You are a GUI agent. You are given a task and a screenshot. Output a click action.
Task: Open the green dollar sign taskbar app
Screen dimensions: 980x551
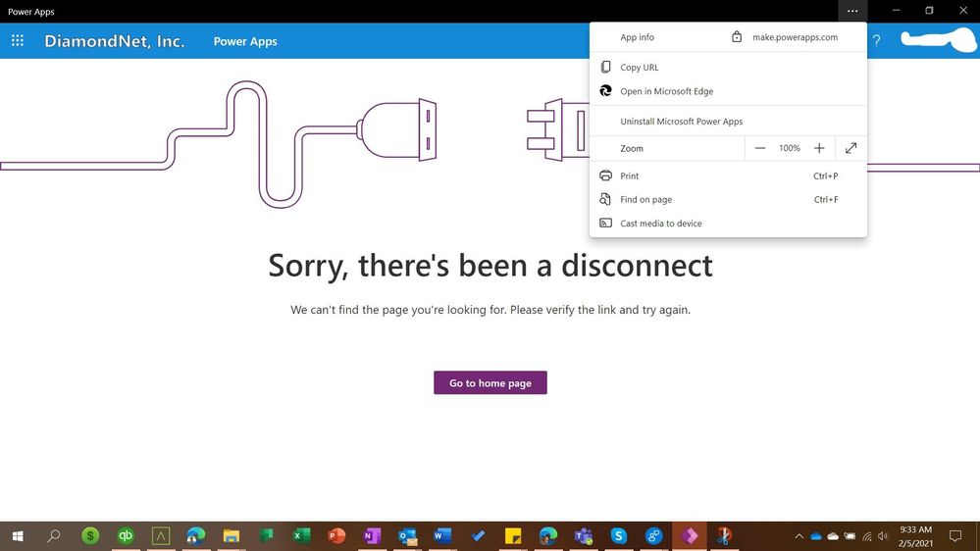point(90,536)
